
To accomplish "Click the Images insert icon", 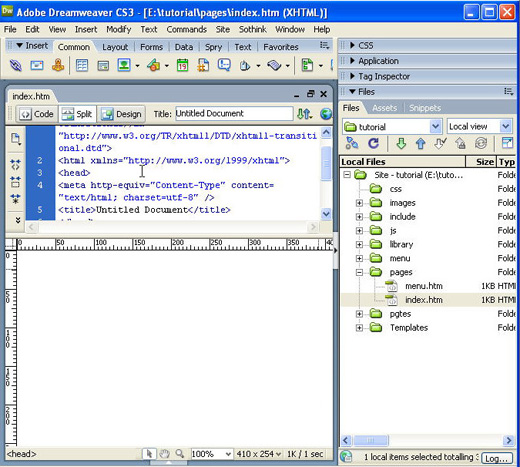I will click(x=124, y=65).
